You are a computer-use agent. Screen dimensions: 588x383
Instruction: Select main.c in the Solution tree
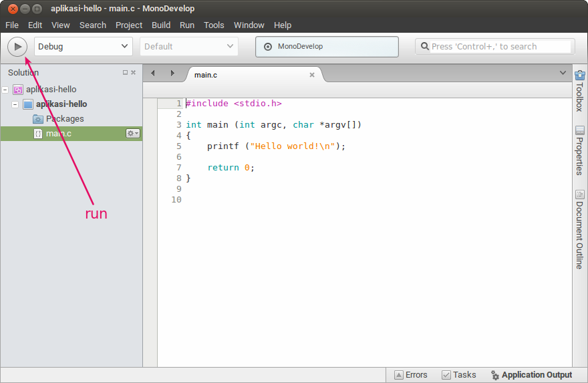tap(71, 134)
